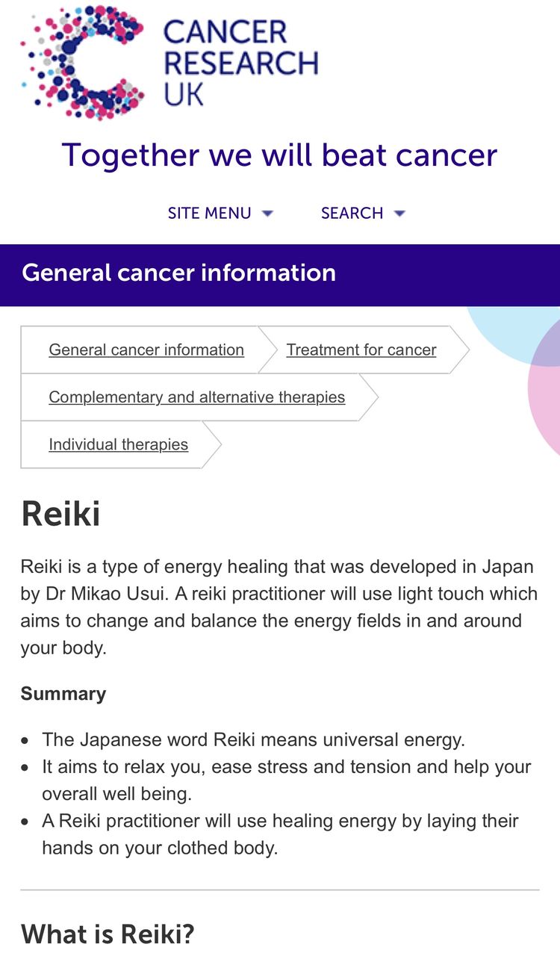Click the Reiki page heading
The height and width of the screenshot is (956, 560).
point(60,514)
